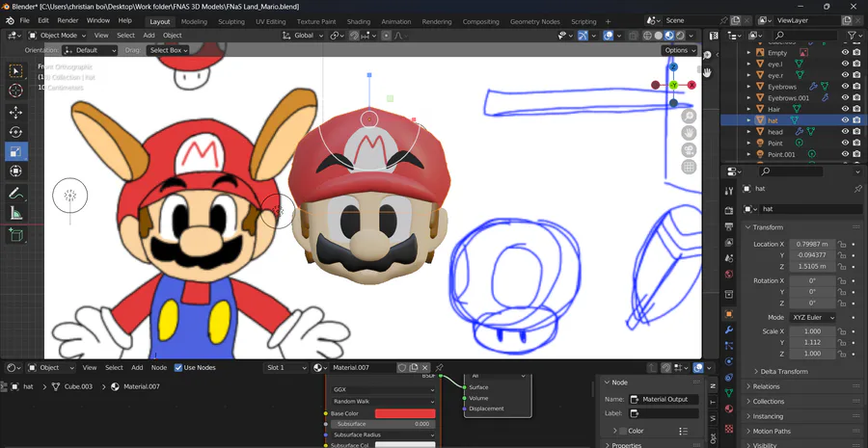868x448 pixels.
Task: Toggle proportional editing in the header
Action: tap(387, 36)
